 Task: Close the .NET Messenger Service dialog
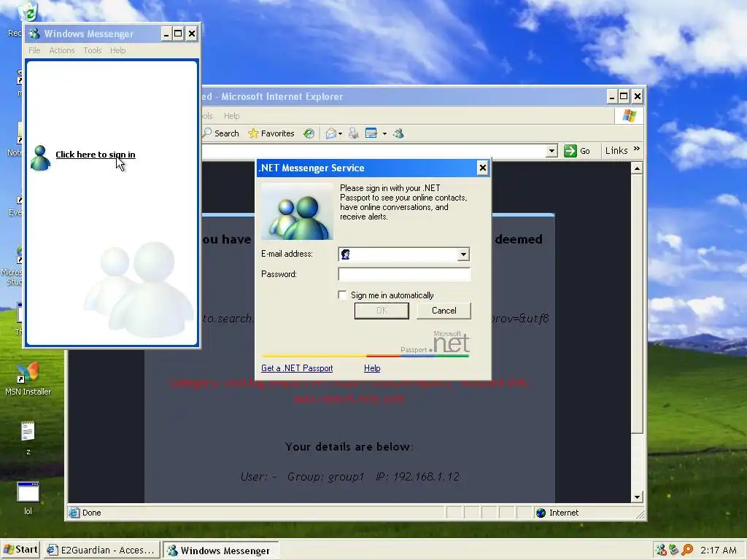point(483,168)
